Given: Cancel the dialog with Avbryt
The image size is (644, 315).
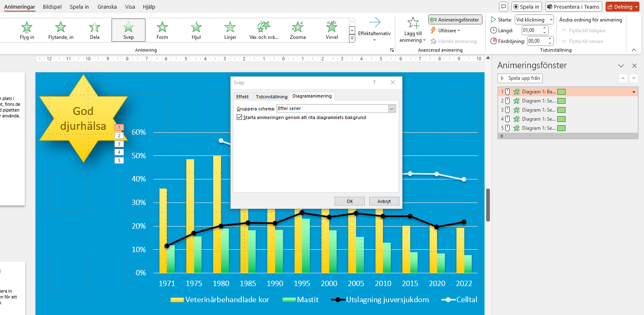Looking at the screenshot, I should tap(384, 201).
